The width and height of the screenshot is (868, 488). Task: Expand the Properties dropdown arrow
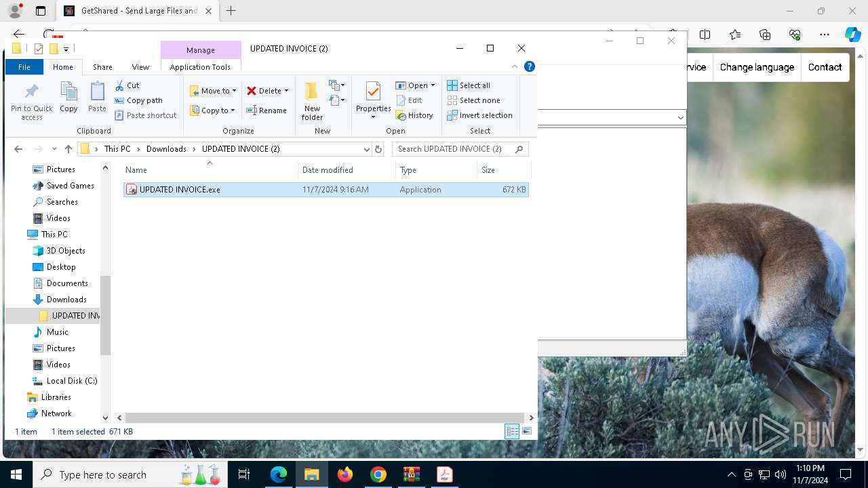pyautogui.click(x=373, y=117)
